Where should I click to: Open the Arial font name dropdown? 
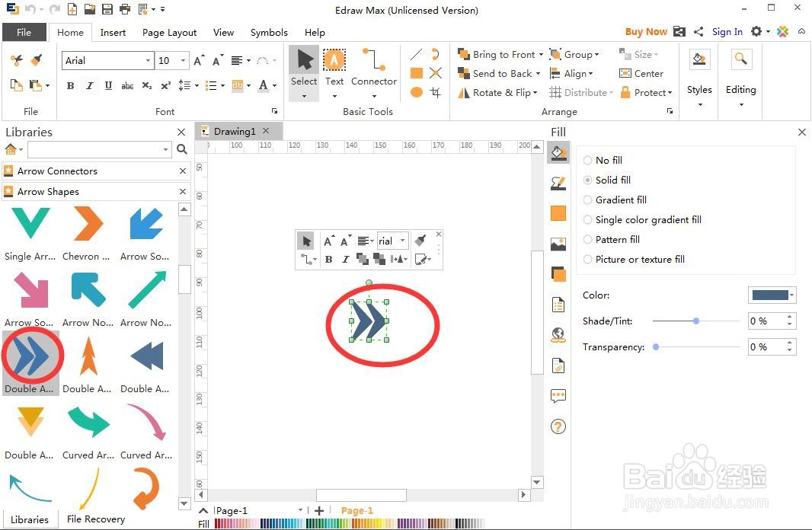point(148,61)
